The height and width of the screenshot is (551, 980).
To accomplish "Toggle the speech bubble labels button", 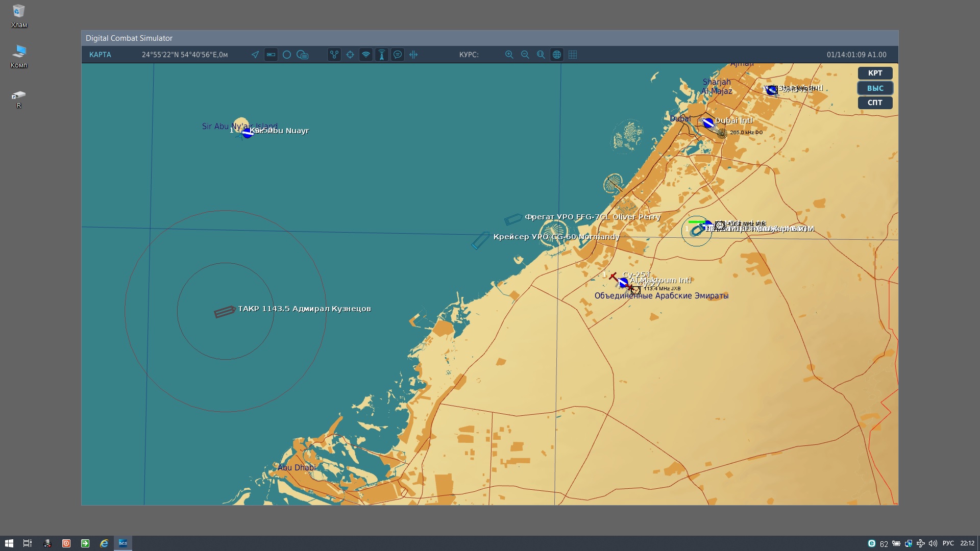I will (398, 55).
